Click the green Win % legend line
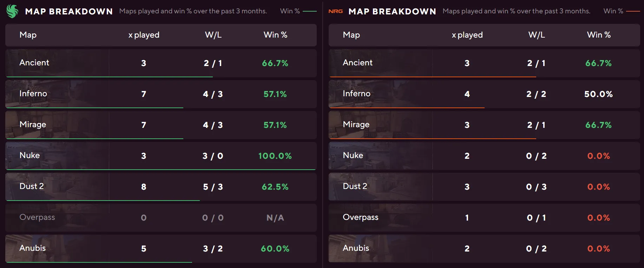644x268 pixels. tap(309, 11)
